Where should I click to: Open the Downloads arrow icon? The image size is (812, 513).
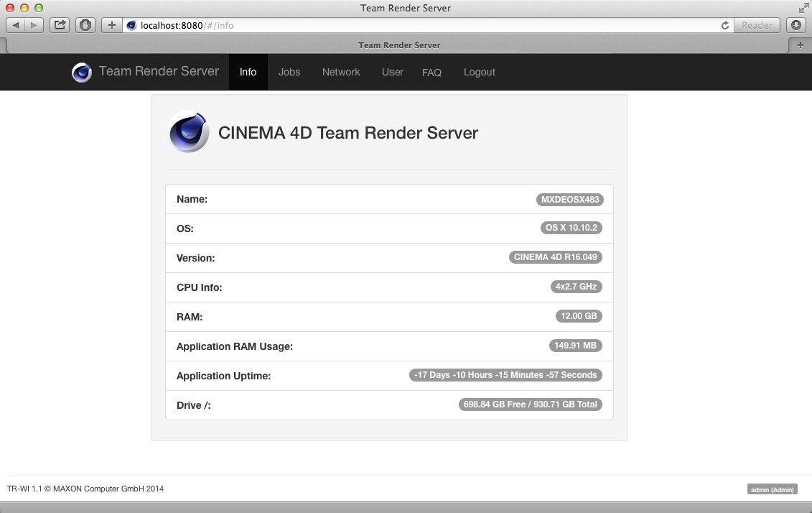tap(796, 25)
